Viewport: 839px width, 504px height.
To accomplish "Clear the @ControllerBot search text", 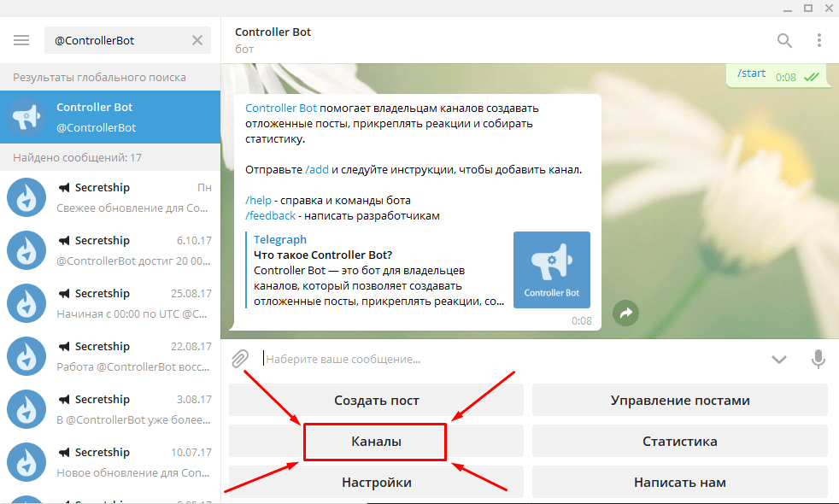I will point(197,40).
